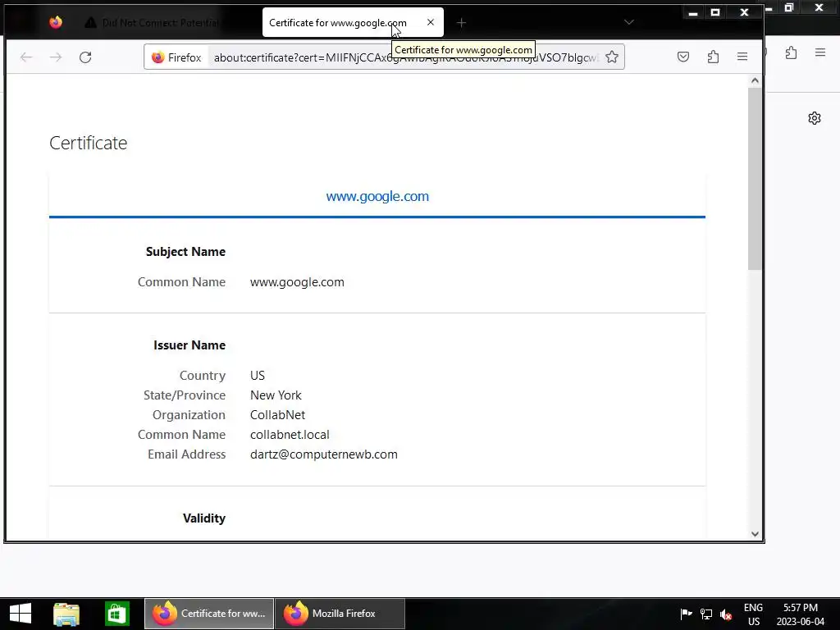Open Action Center flag icon in tray

pos(686,614)
